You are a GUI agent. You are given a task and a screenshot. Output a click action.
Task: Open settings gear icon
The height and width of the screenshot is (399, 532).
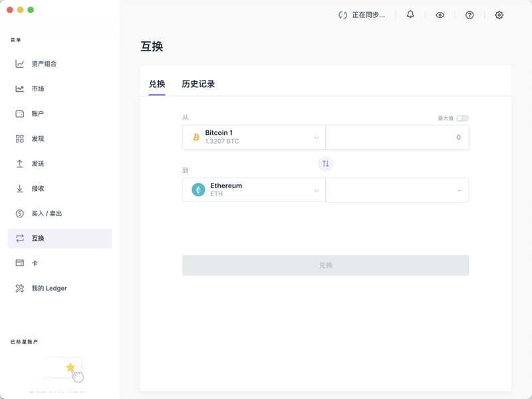[499, 15]
